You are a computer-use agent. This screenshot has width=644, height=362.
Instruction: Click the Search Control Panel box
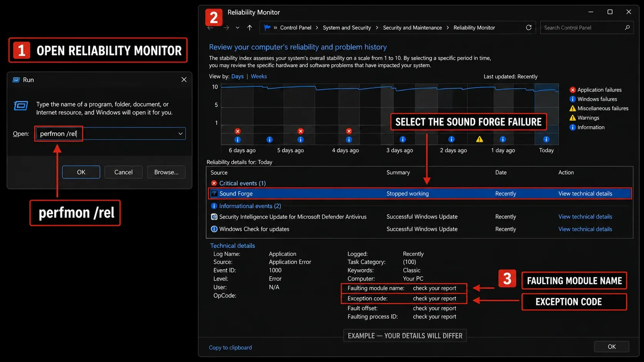(x=587, y=28)
